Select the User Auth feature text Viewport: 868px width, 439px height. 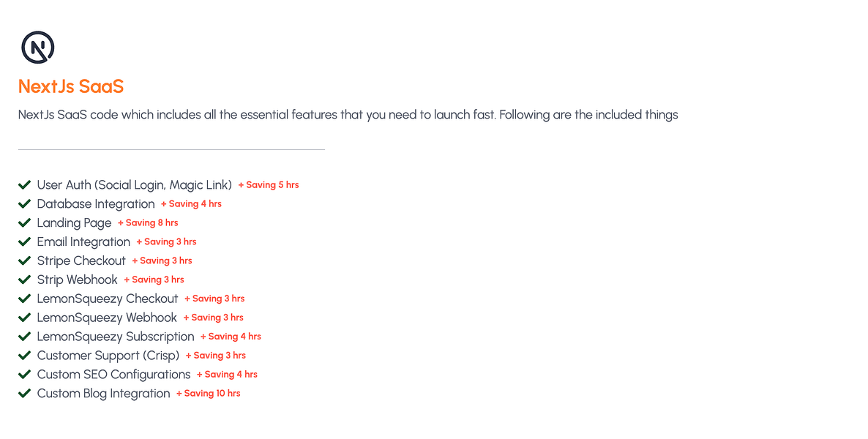135,185
